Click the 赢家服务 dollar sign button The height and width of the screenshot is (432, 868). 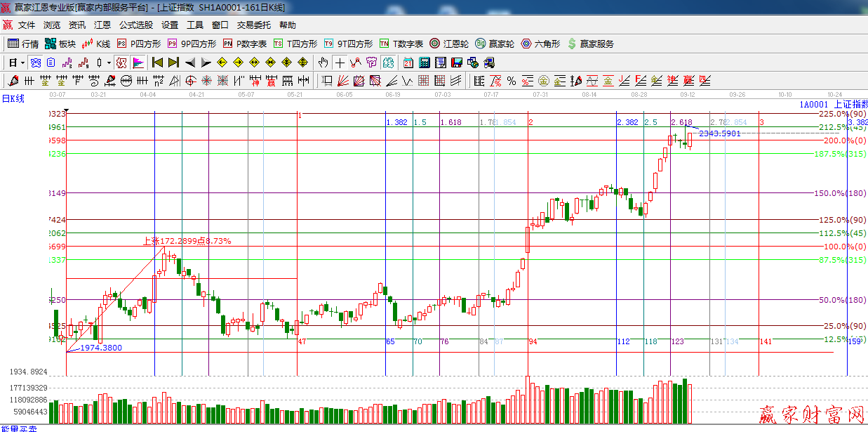click(x=590, y=44)
